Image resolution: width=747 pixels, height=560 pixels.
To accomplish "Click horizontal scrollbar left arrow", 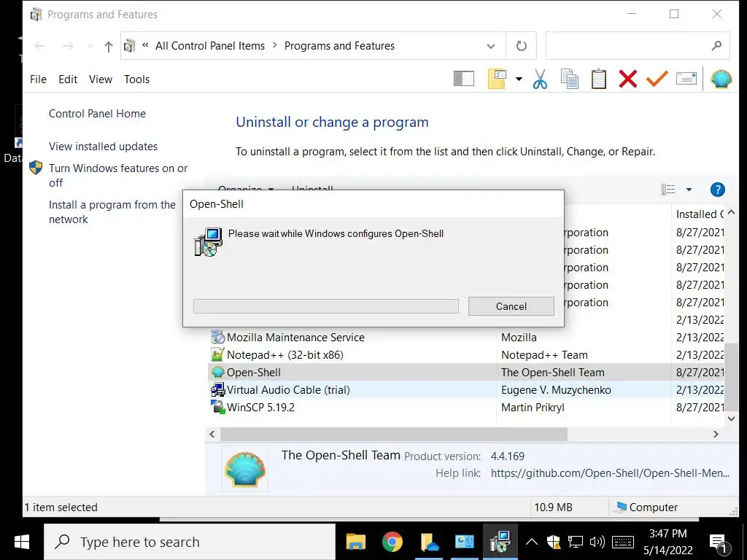I will 212,435.
